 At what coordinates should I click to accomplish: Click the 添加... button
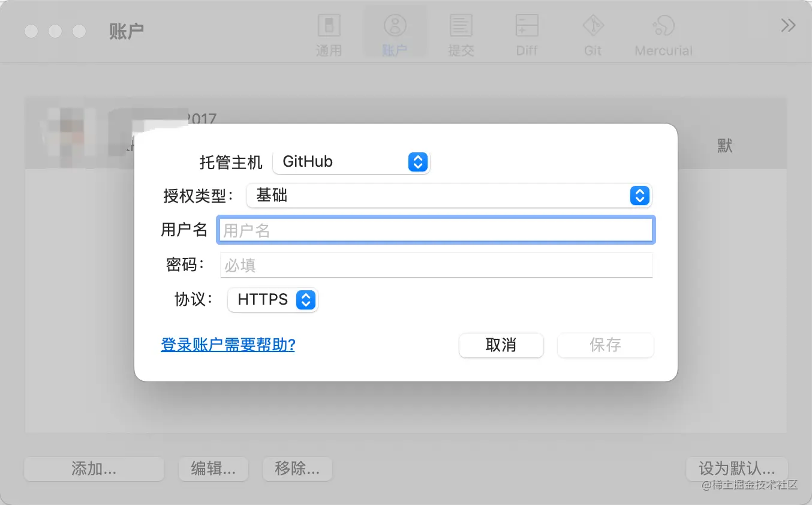click(x=94, y=468)
